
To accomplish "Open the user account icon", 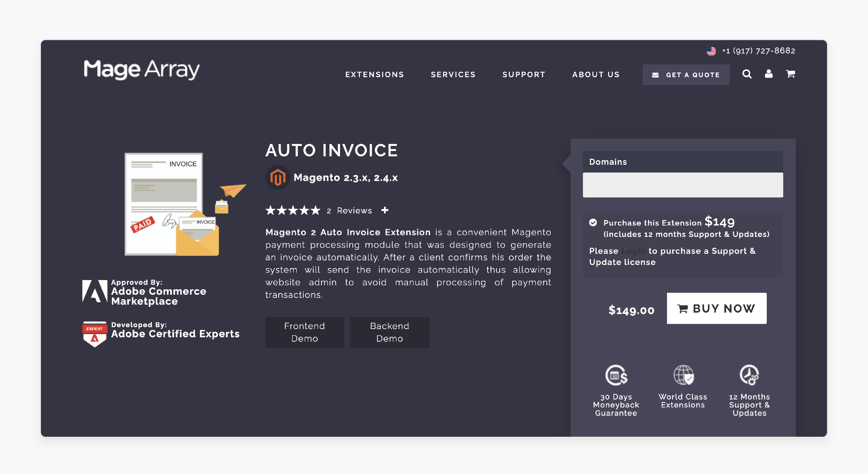I will (769, 74).
